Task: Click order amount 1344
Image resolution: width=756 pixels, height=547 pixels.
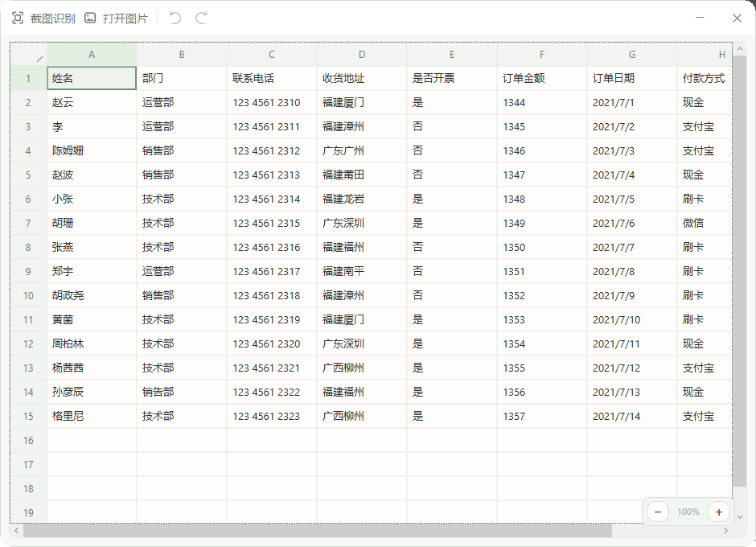Action: click(542, 102)
